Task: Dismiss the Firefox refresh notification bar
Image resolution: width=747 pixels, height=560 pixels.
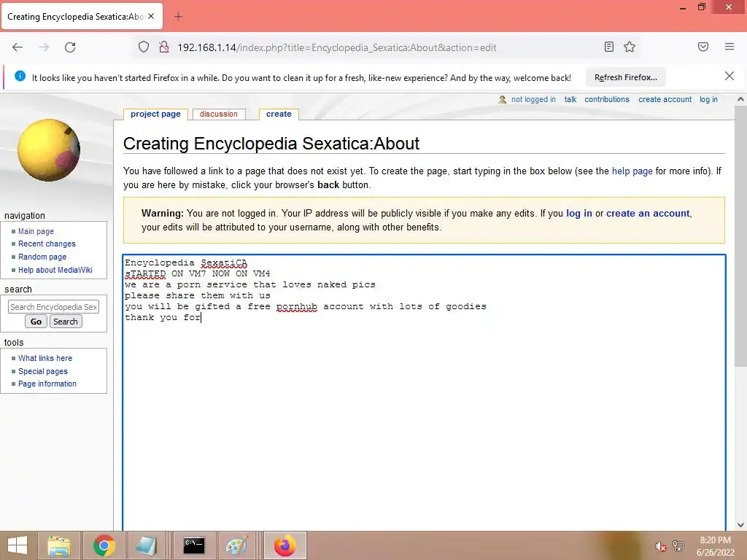Action: (729, 76)
